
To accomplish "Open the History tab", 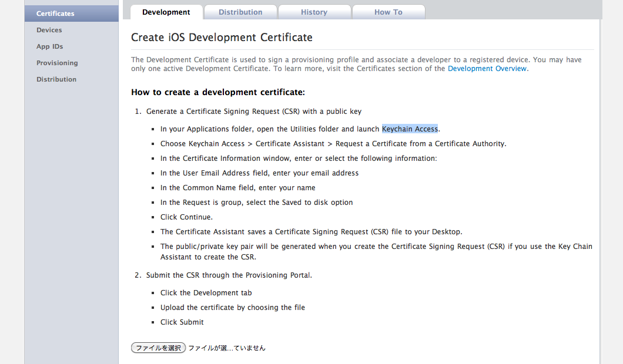I will click(314, 12).
